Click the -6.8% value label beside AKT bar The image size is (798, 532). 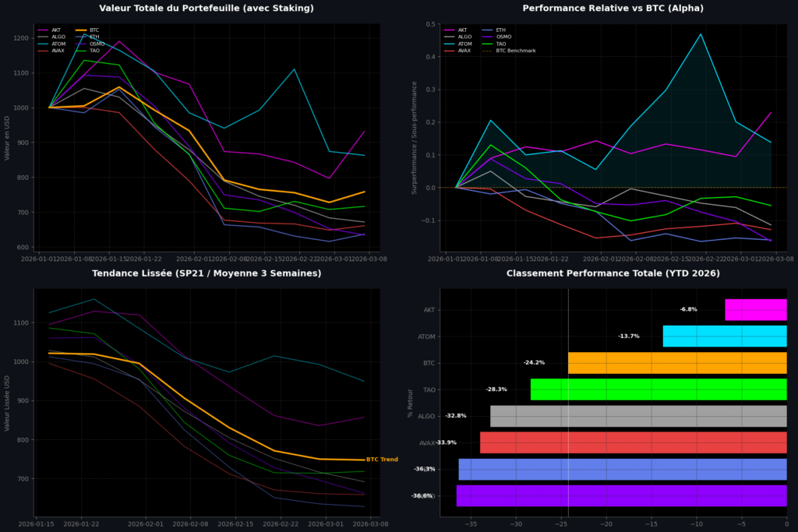point(688,309)
